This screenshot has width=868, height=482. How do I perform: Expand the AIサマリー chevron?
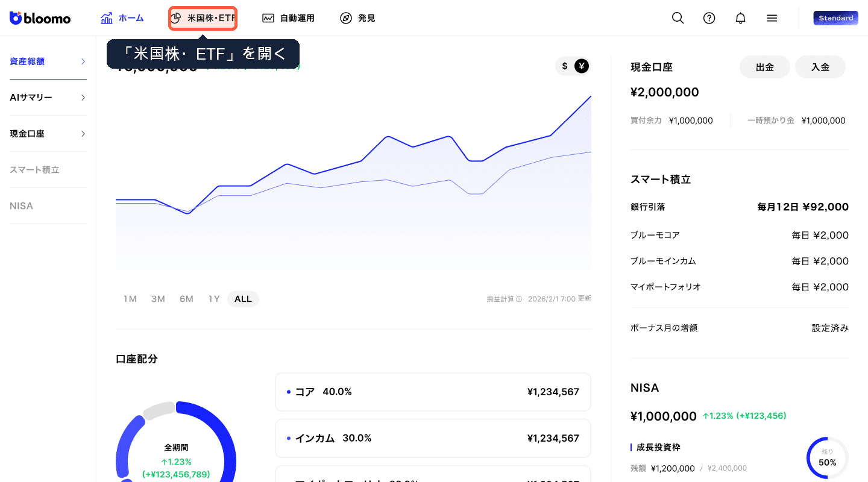coord(83,98)
